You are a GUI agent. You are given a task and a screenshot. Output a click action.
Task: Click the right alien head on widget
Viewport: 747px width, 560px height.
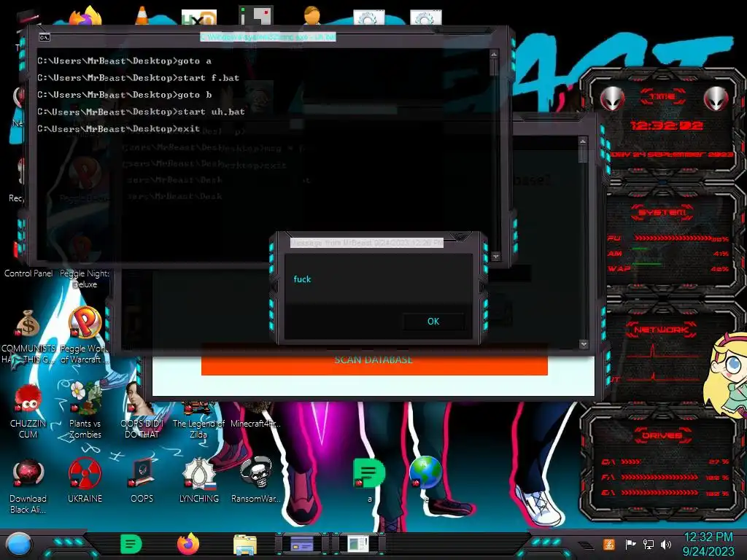[x=716, y=99]
